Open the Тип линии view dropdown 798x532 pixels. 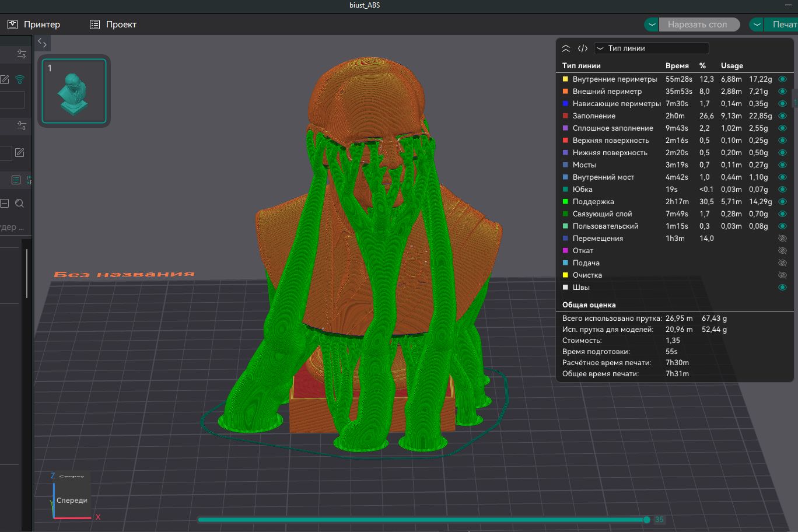click(x=651, y=48)
